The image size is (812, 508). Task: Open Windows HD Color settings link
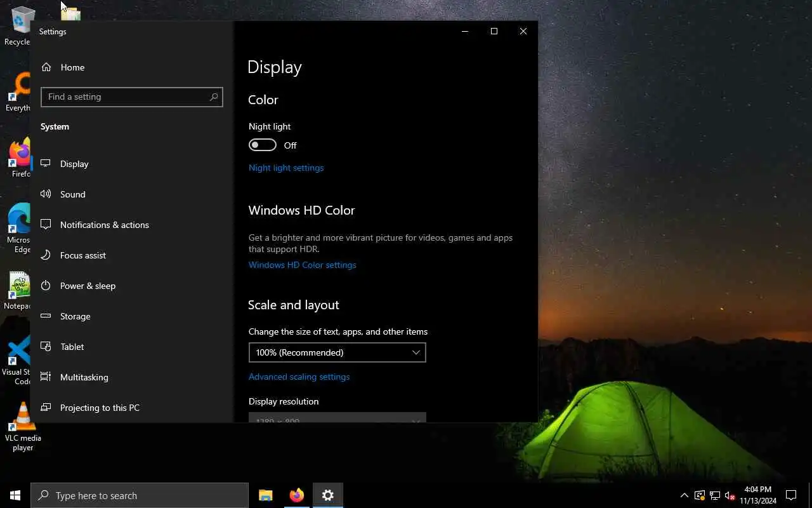[302, 265]
